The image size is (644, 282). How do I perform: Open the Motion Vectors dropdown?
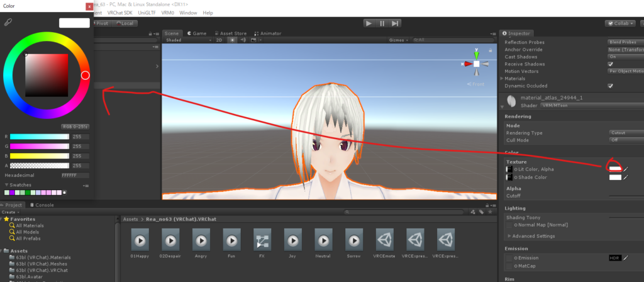[626, 71]
